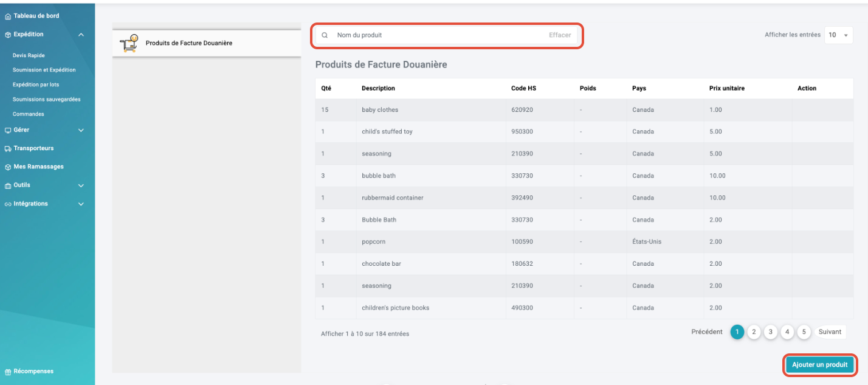868x385 pixels.
Task: Click current page 1 button
Action: pyautogui.click(x=737, y=332)
